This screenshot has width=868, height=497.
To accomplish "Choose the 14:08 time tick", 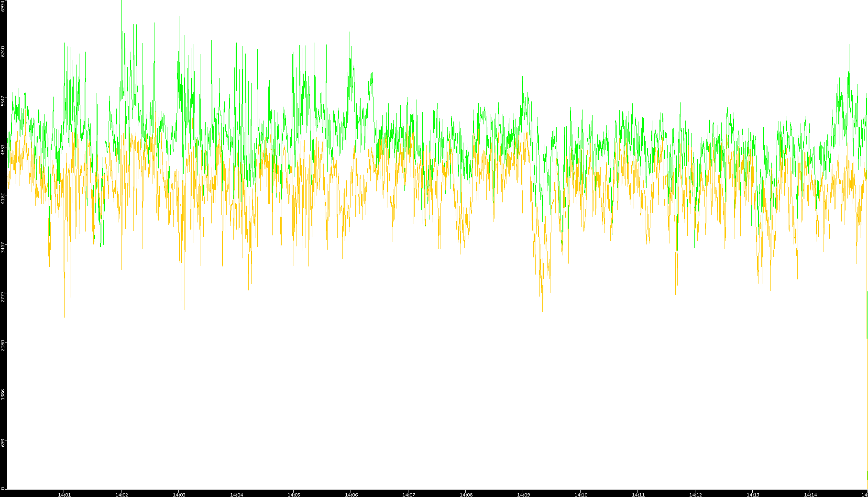I will pos(466,495).
